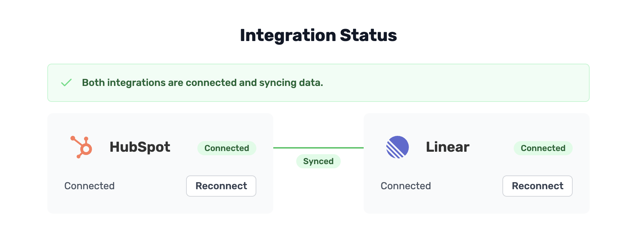Click the green checkmark in the banner

pyautogui.click(x=67, y=82)
